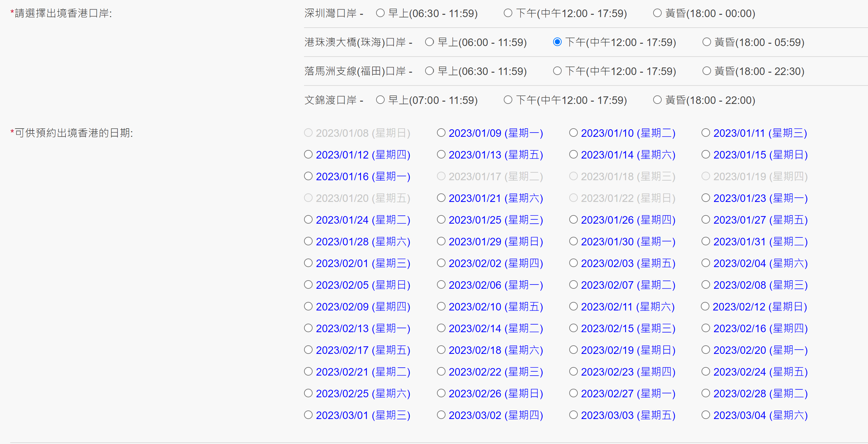Pick date 2023/02/04 (星期六)
Image resolution: width=868 pixels, height=444 pixels.
coord(705,263)
